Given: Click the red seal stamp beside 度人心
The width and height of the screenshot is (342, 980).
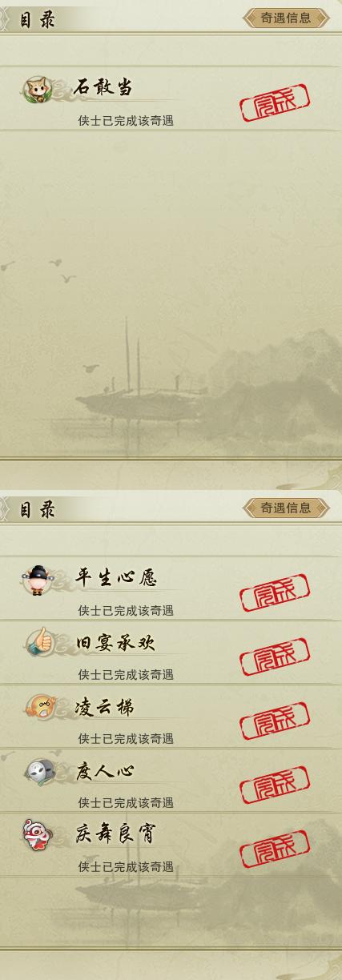Looking at the screenshot, I should point(275,785).
